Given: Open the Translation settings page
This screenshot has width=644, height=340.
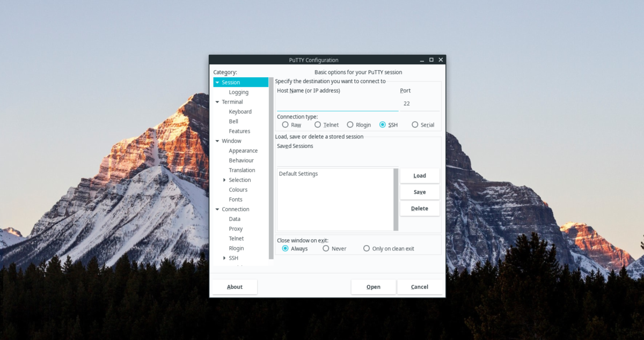Looking at the screenshot, I should tap(242, 170).
